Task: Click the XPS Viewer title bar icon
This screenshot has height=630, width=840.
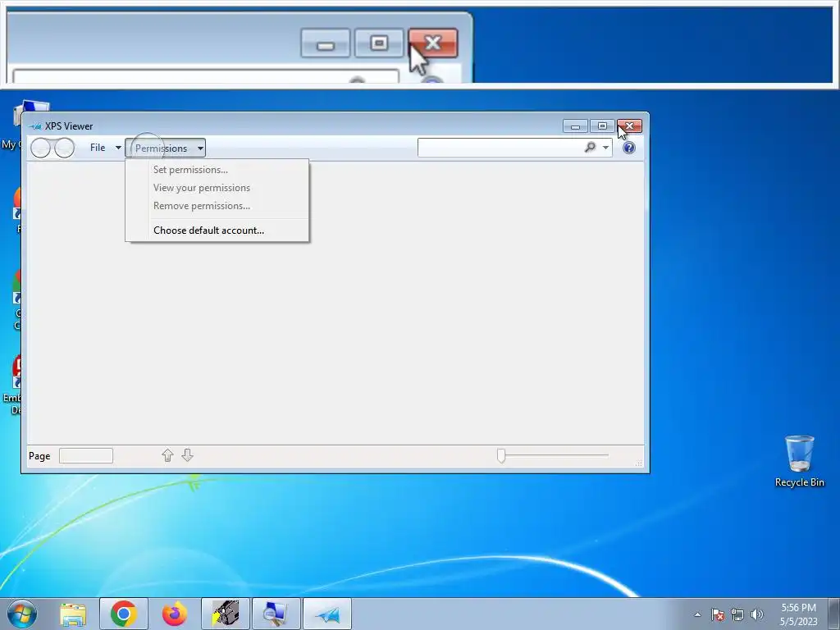Action: click(35, 126)
